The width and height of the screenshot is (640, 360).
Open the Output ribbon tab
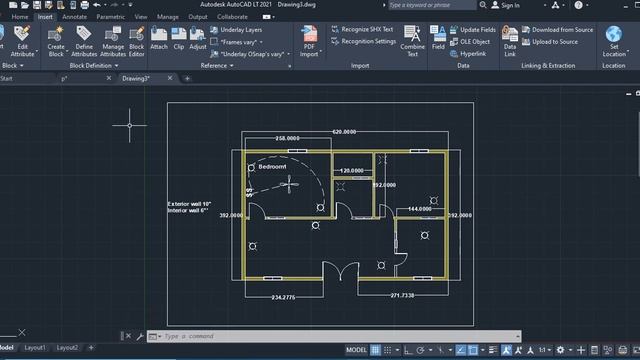pyautogui.click(x=198, y=17)
